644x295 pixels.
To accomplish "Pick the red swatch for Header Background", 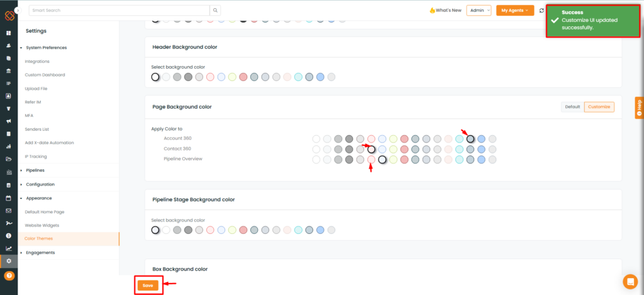I will point(243,77).
